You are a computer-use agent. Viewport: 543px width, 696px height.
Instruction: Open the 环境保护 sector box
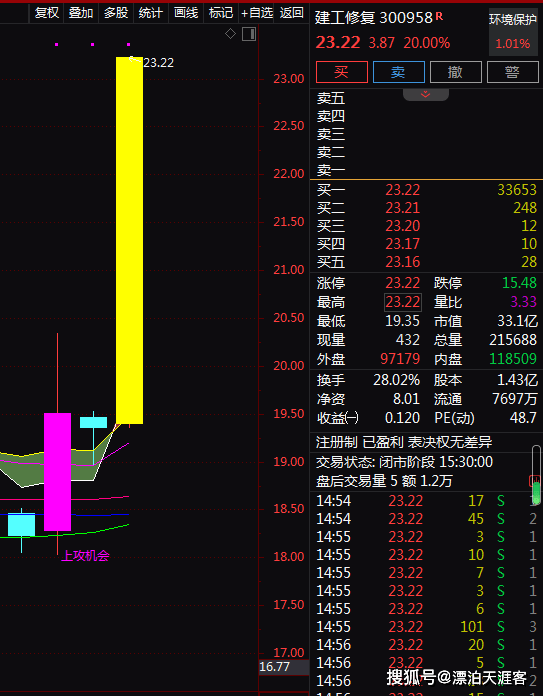coord(513,32)
